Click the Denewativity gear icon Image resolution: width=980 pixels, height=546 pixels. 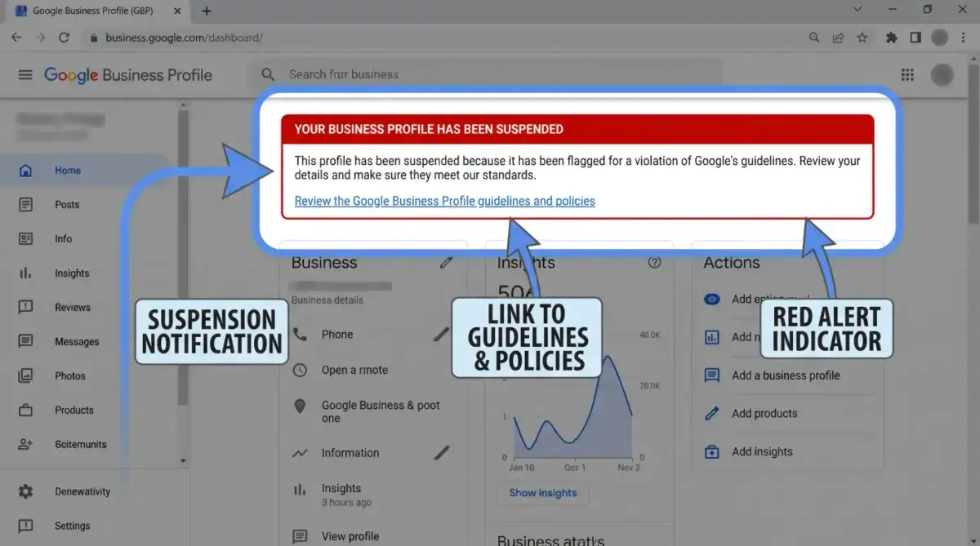click(25, 492)
